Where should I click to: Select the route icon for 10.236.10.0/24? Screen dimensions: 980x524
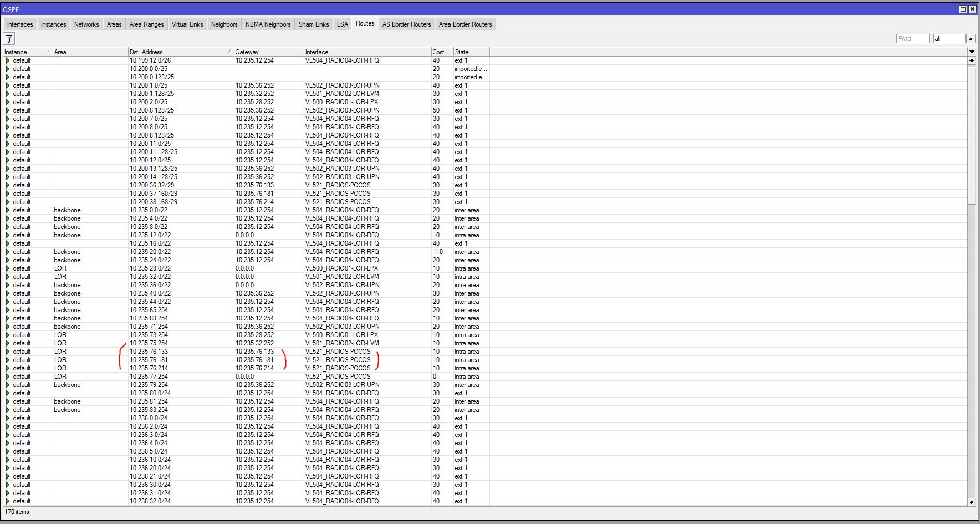coord(8,460)
